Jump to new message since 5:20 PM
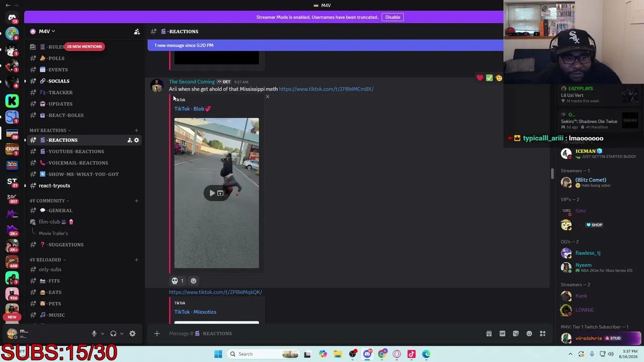The height and width of the screenshot is (362, 644). [325, 45]
